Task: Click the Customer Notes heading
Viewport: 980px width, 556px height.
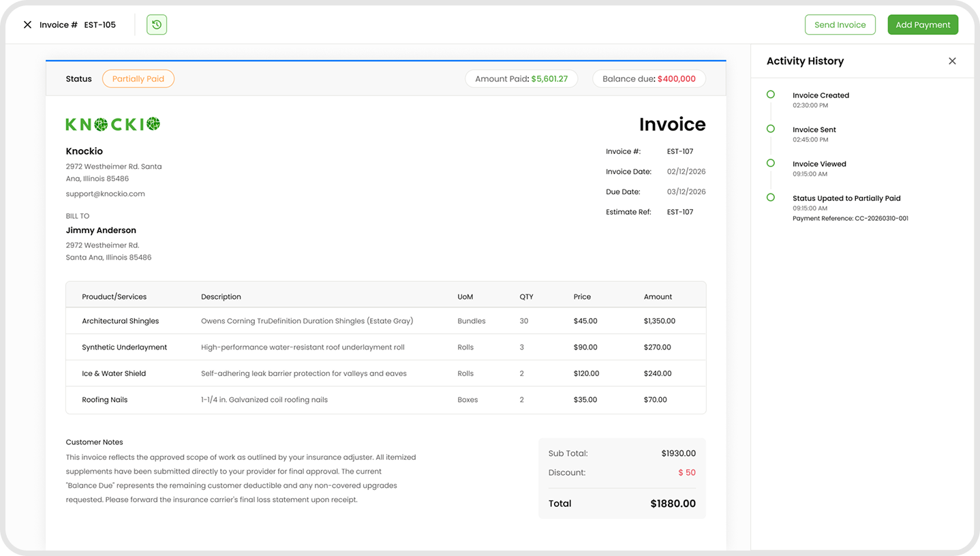Action: pos(94,442)
